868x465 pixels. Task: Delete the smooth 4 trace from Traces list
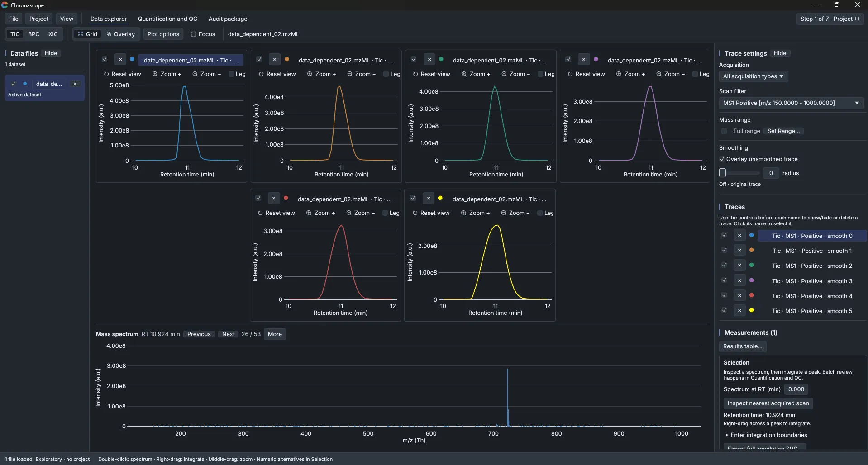[x=739, y=296]
